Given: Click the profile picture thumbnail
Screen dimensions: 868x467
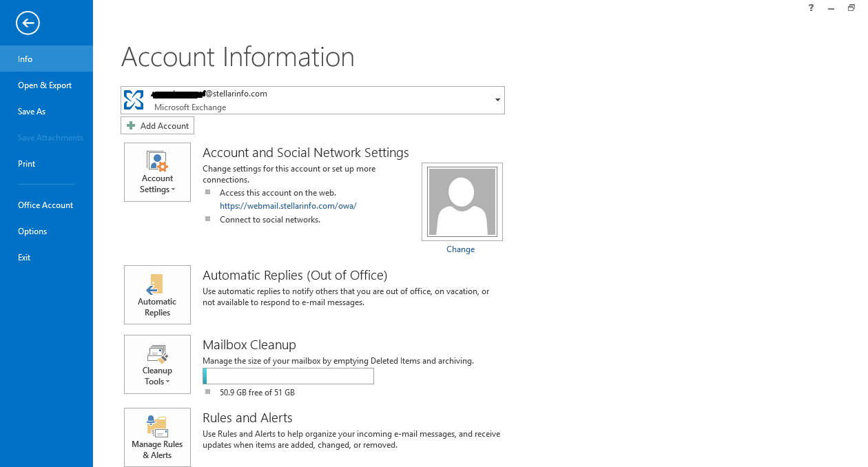Looking at the screenshot, I should point(462,201).
